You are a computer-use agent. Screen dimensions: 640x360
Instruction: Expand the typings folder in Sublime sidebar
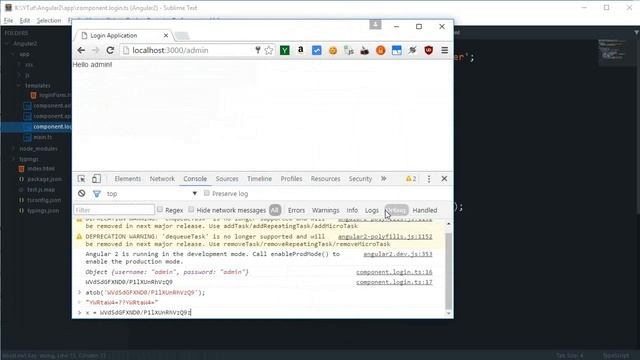13,159
